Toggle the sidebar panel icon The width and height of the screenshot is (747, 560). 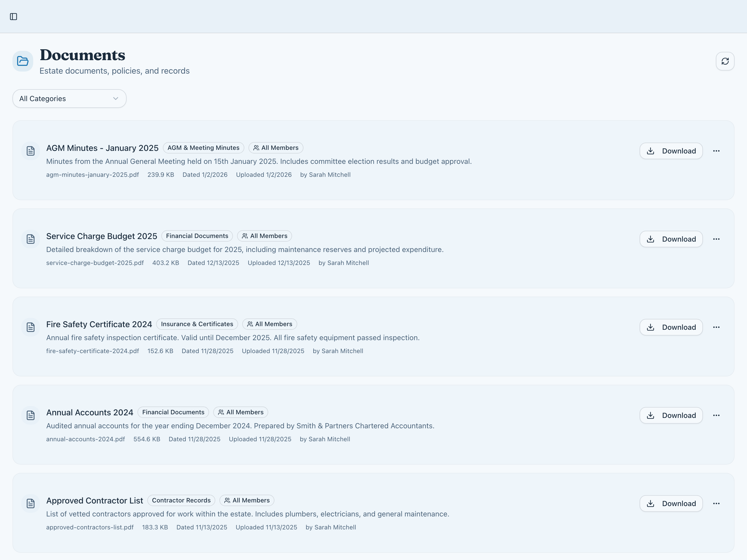click(13, 17)
